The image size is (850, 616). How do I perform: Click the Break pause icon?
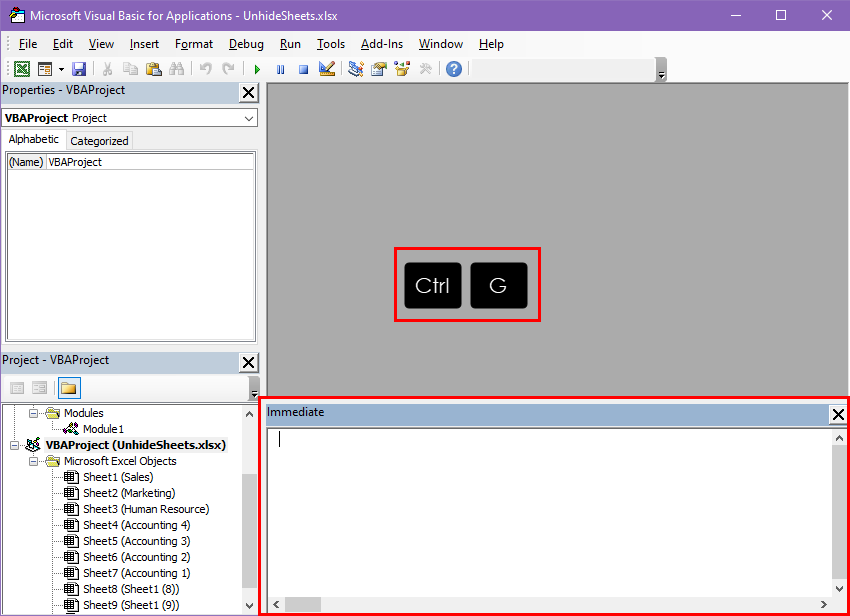click(280, 69)
